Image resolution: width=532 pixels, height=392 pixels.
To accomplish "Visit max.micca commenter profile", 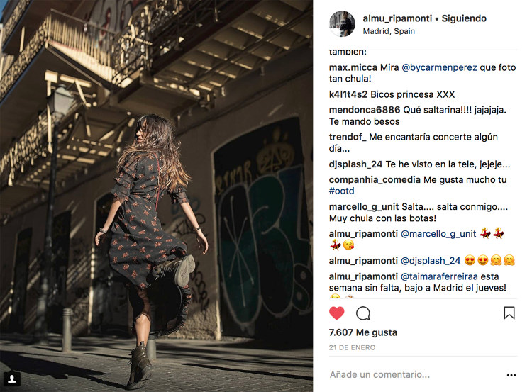I will tap(353, 67).
